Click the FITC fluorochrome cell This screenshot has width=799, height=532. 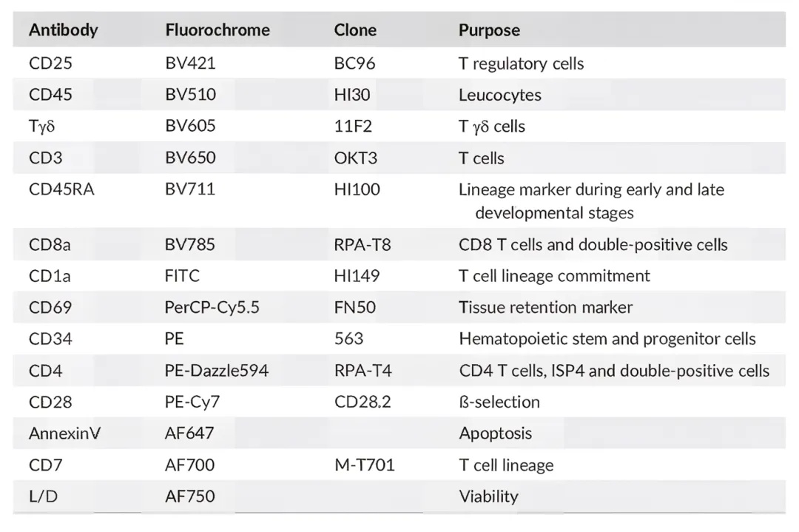tap(182, 276)
